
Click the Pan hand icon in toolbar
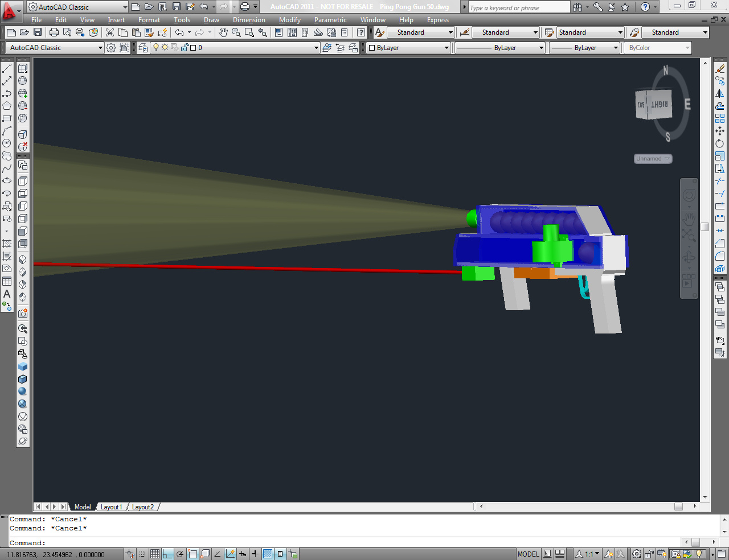(x=223, y=32)
